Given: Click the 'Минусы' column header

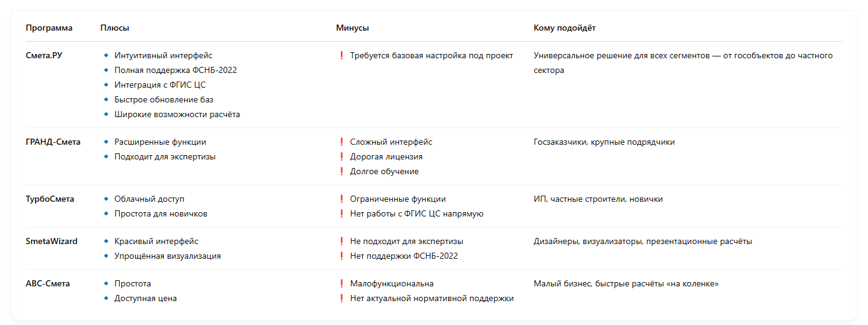Looking at the screenshot, I should pyautogui.click(x=352, y=28).
